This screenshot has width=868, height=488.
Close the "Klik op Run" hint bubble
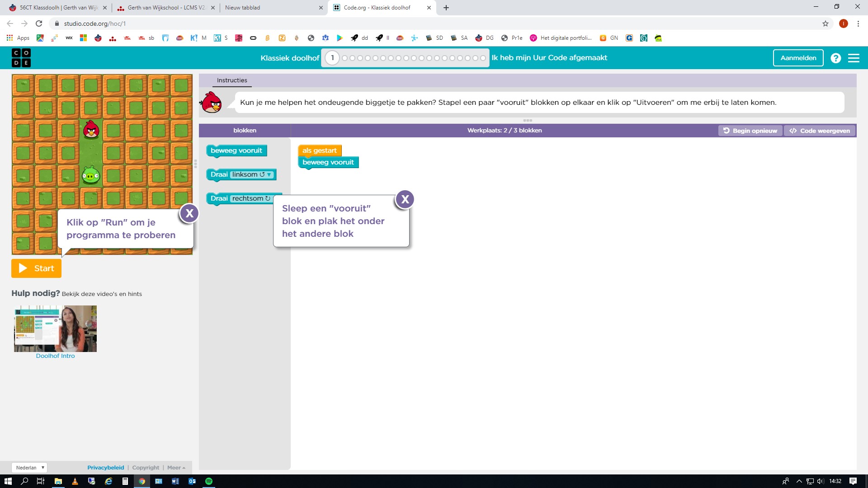coord(189,213)
